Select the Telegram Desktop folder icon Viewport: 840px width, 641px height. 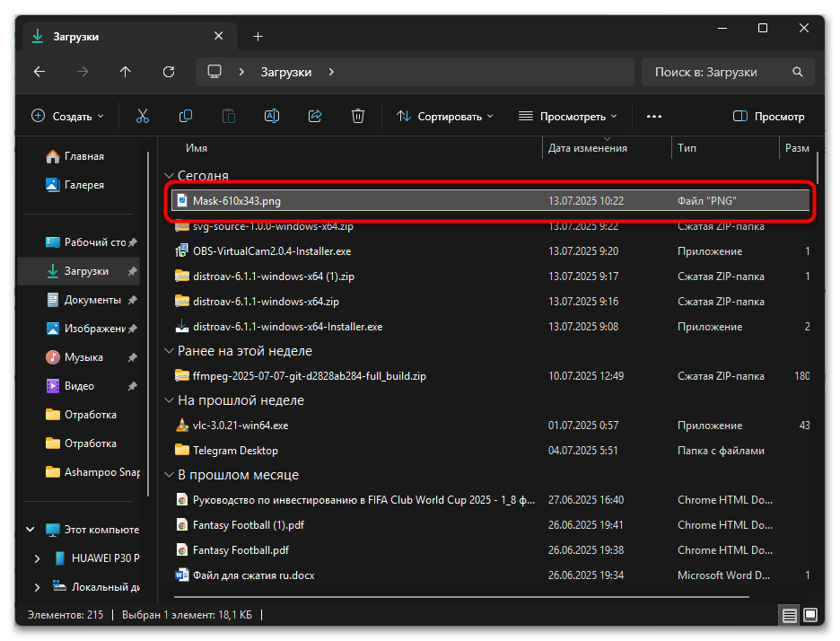(x=182, y=450)
